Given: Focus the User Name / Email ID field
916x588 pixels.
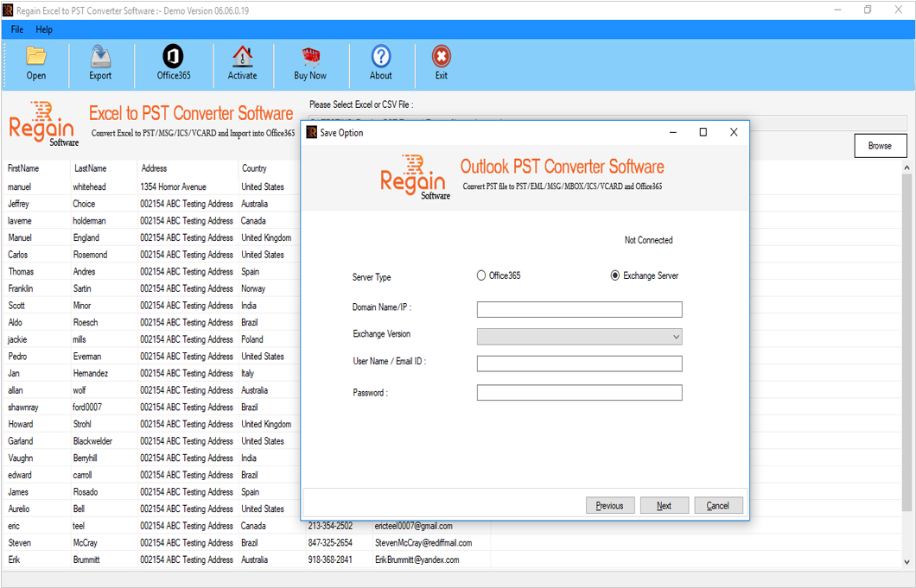Looking at the screenshot, I should coord(579,364).
